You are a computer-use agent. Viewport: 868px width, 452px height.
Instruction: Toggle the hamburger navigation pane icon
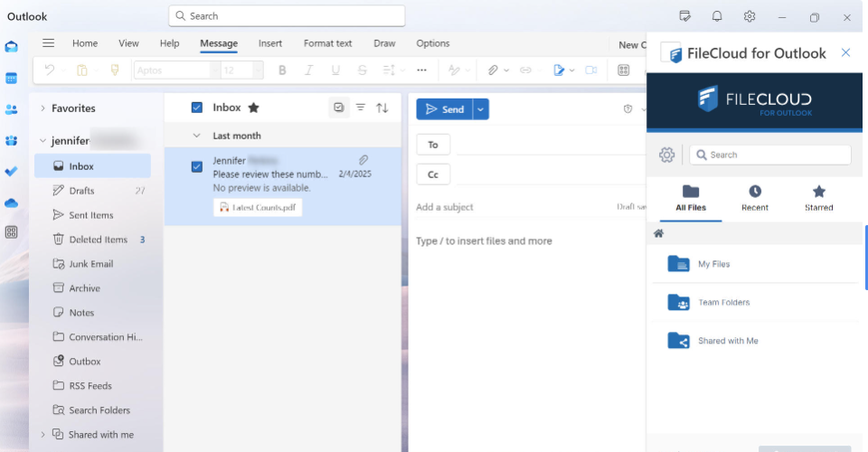[x=49, y=43]
